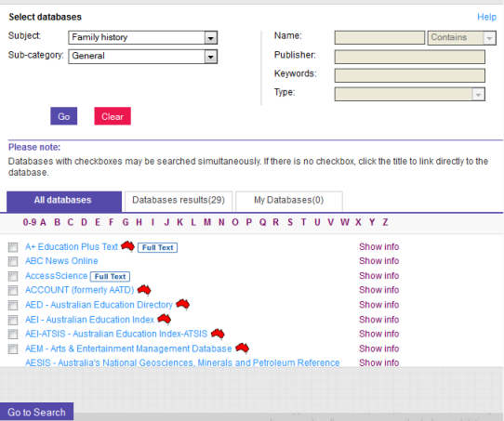Click Australia icon next to AEI-ATSIS entry
Viewport: 504px width, 421px height.
[x=218, y=334]
